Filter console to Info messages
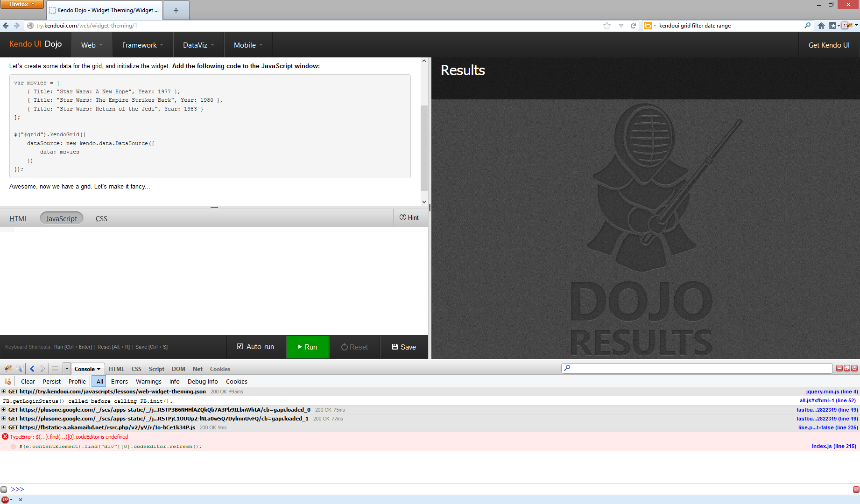 (175, 381)
